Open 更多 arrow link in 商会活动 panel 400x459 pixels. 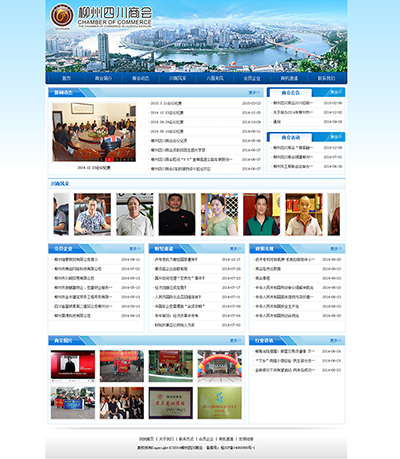tap(336, 137)
